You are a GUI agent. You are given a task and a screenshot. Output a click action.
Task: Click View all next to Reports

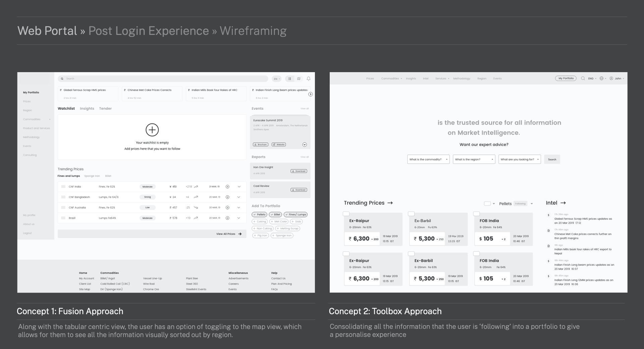coord(305,157)
